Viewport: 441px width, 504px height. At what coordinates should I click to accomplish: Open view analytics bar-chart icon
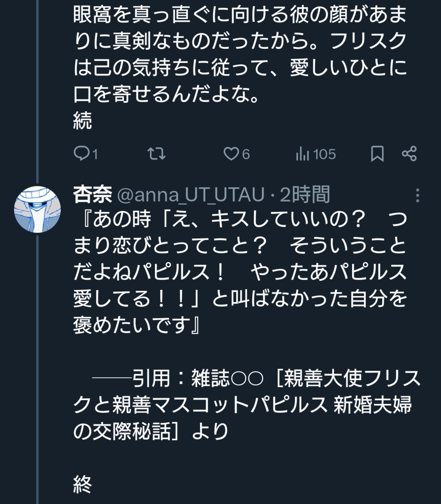pos(302,155)
